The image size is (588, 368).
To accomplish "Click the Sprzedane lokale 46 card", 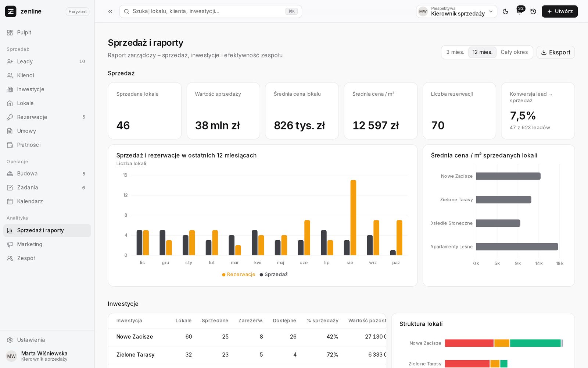I will [x=145, y=111].
